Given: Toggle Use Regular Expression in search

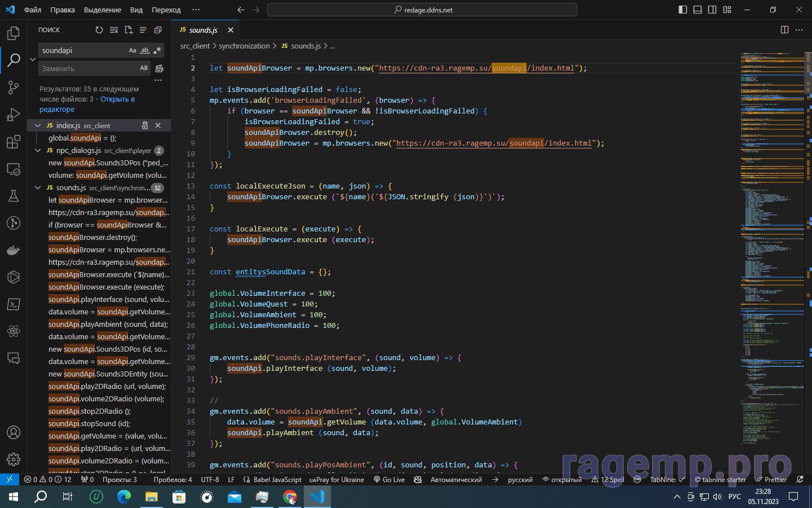Looking at the screenshot, I should [x=157, y=51].
